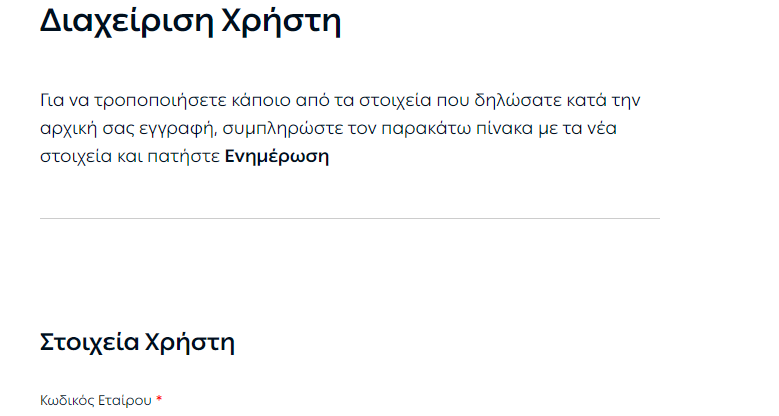Viewport: 779px width, 416px height.
Task: Click the word Διαχείριση in the main title
Action: click(127, 22)
